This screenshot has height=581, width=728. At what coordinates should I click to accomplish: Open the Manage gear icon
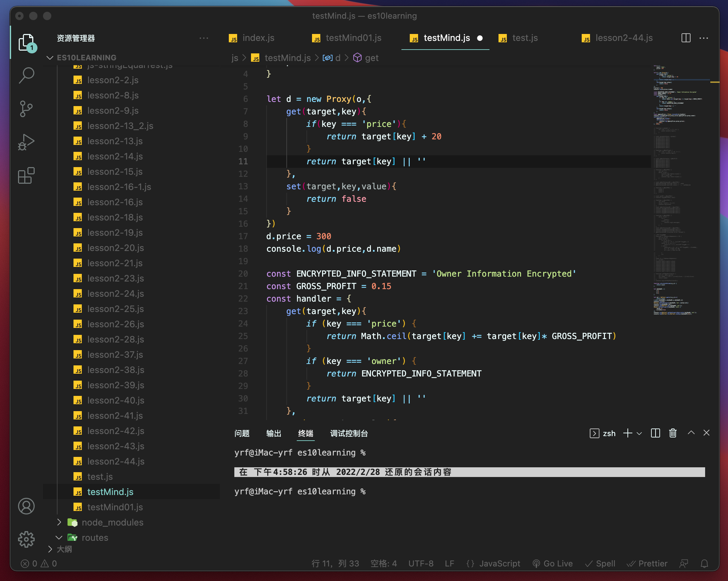coord(26,539)
